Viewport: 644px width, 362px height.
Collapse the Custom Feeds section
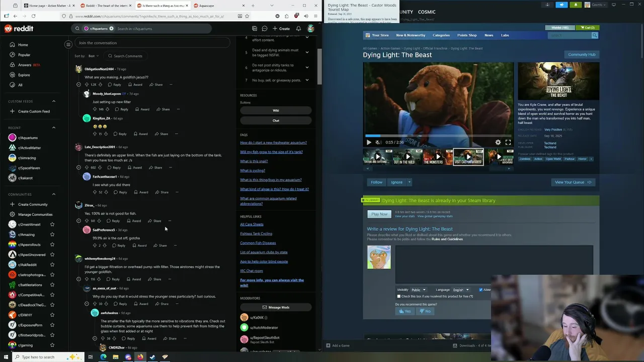point(54,101)
